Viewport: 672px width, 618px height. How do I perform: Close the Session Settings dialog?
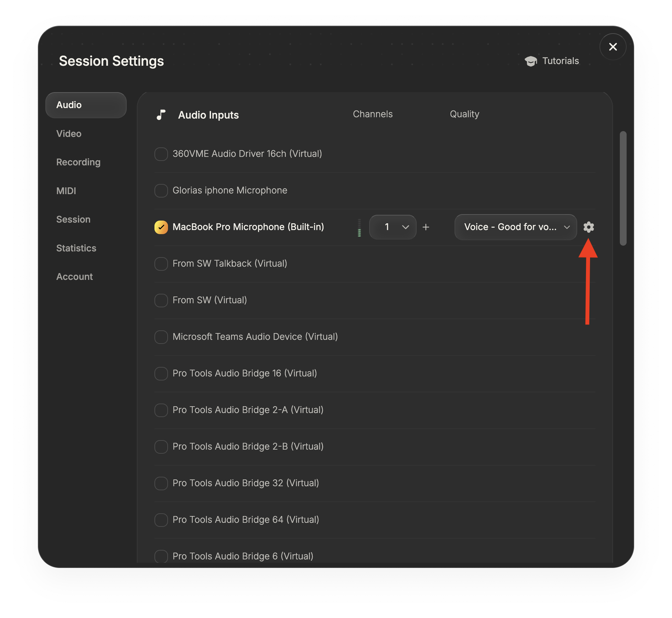[613, 47]
